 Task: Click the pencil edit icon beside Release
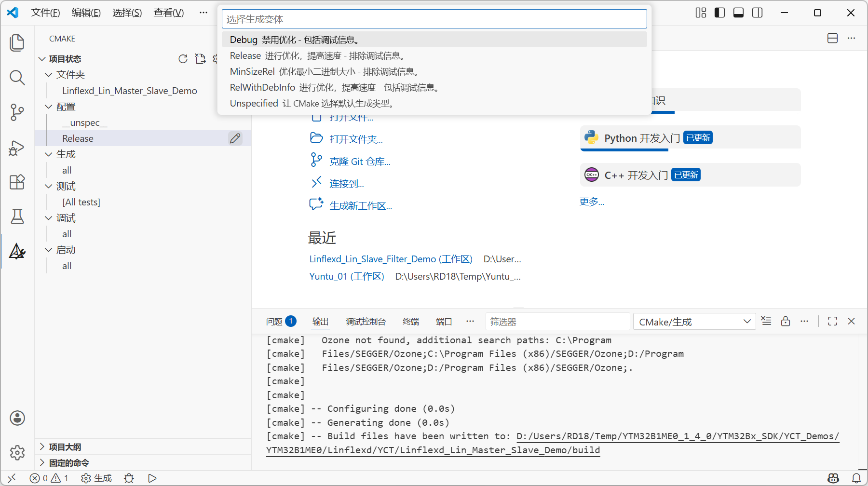coord(235,138)
